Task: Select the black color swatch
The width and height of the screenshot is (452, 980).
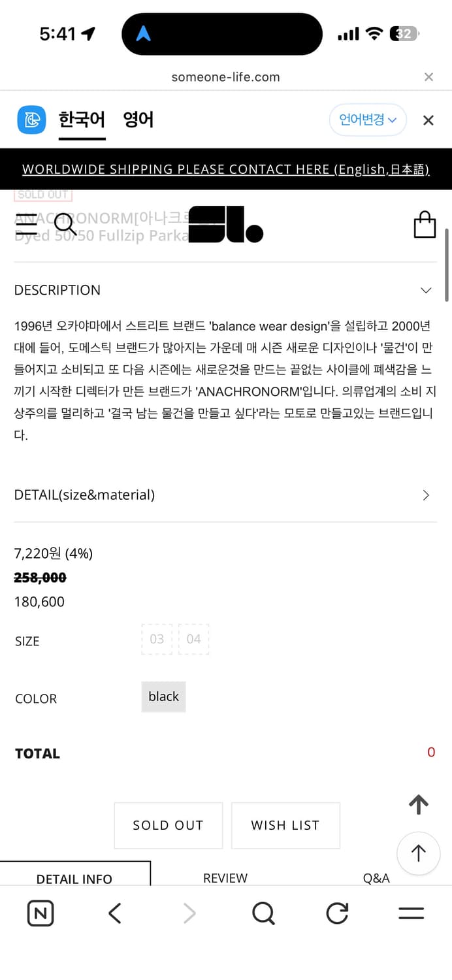Action: click(x=163, y=696)
